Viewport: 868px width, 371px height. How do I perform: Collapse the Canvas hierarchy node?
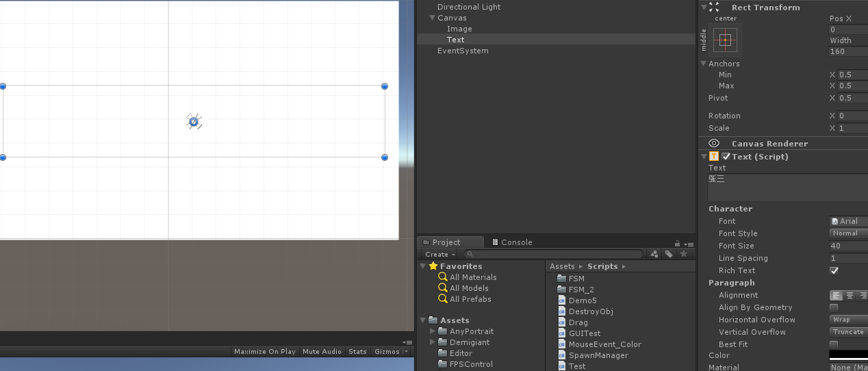(433, 18)
